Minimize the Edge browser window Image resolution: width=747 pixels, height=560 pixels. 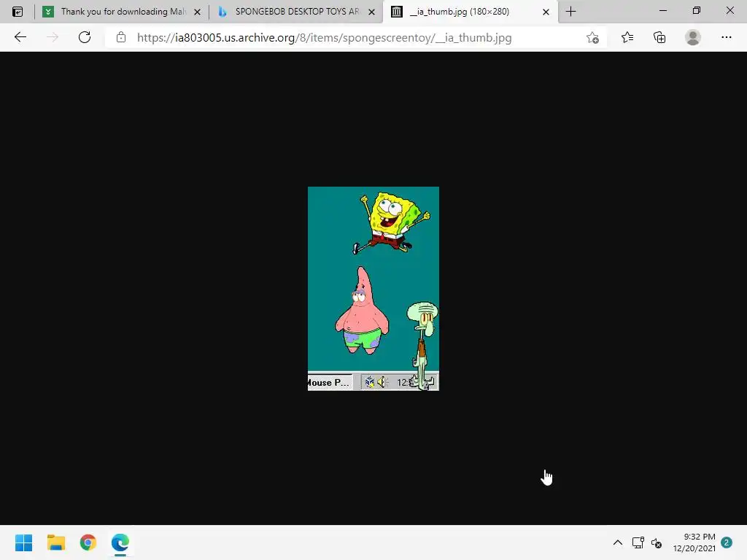pyautogui.click(x=662, y=10)
